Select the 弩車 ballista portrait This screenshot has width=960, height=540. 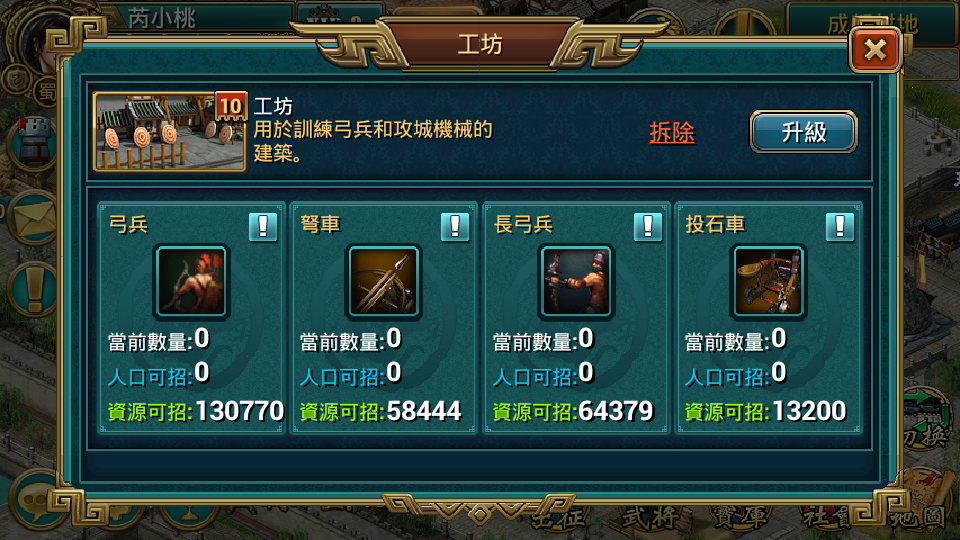[384, 282]
